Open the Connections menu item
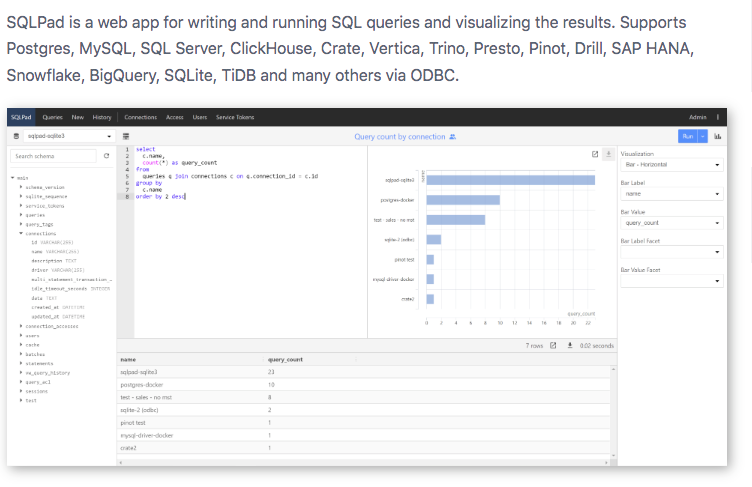Screen dimensions: 752x487 click(141, 117)
